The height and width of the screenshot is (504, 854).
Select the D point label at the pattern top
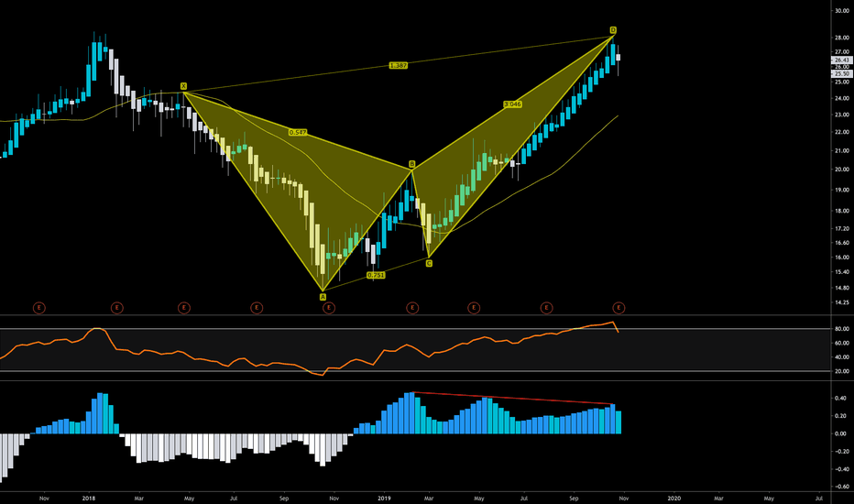tap(613, 30)
